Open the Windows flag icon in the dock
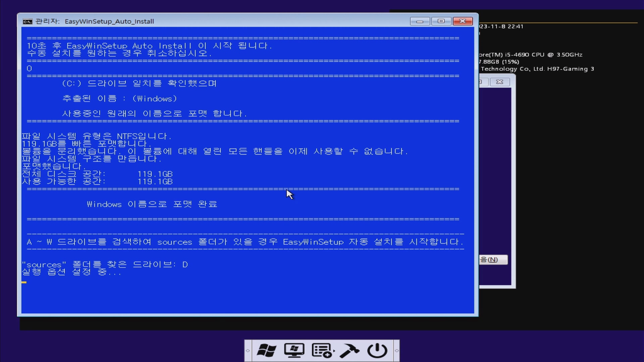Screen dimensions: 644x362 click(267, 351)
